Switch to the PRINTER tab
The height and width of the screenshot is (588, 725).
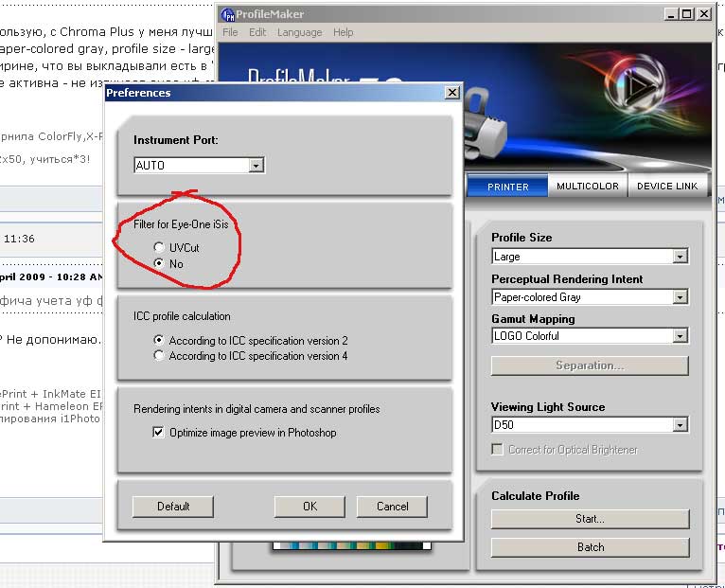click(x=507, y=187)
